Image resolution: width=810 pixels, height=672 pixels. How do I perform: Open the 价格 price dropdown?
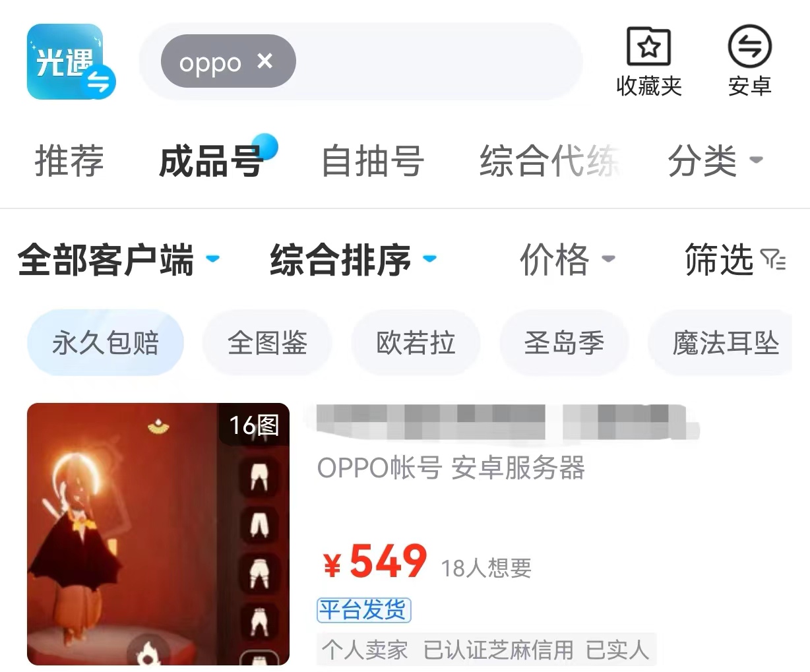coord(567,259)
